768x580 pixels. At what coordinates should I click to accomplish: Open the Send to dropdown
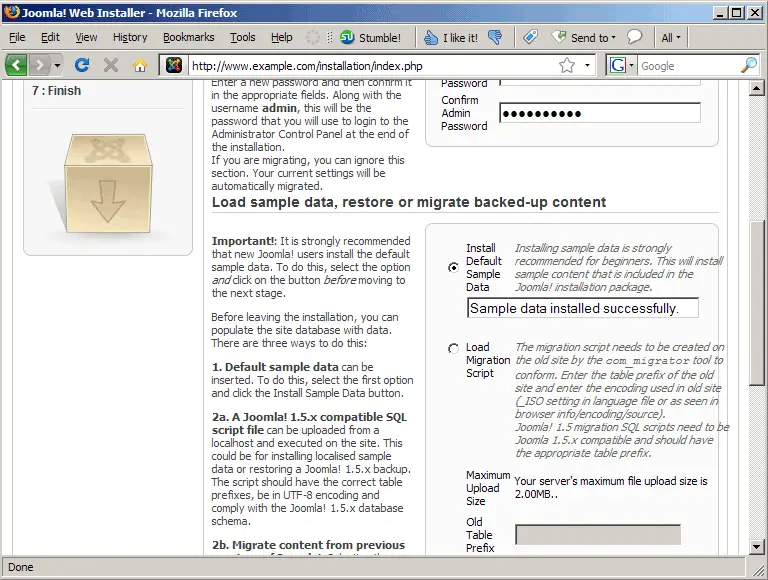583,38
